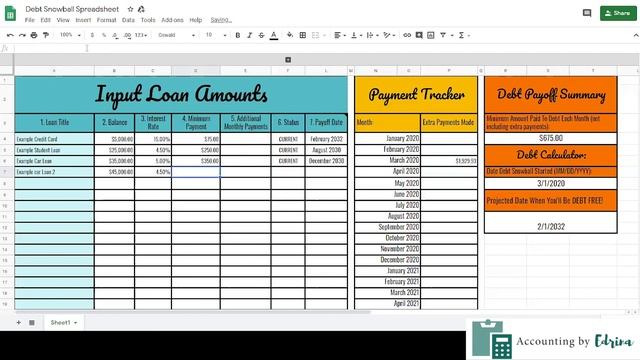Select the $675.00 summary cell
This screenshot has width=640, height=360.
(551, 138)
